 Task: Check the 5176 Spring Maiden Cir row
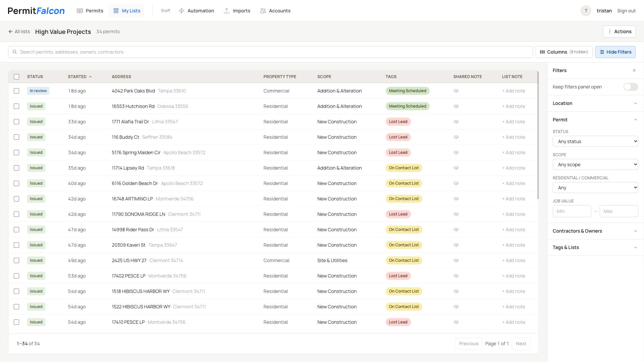point(16,153)
